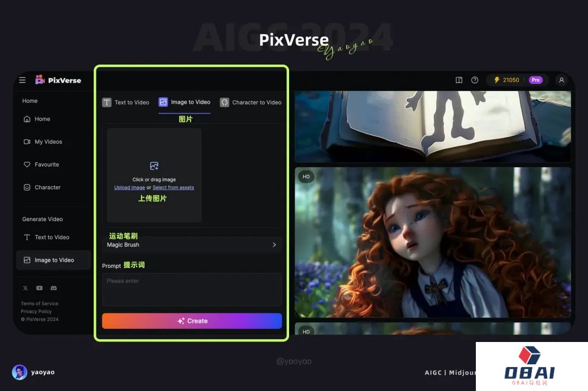Open the hamburger menu icon
The width and height of the screenshot is (588, 391).
[22, 80]
